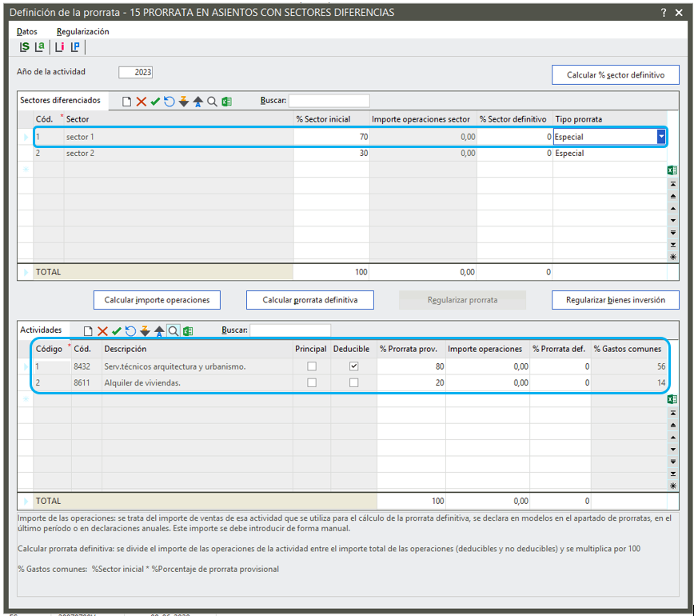The width and height of the screenshot is (694, 616).
Task: Click % Sector inicial value 30
Action: click(x=332, y=154)
